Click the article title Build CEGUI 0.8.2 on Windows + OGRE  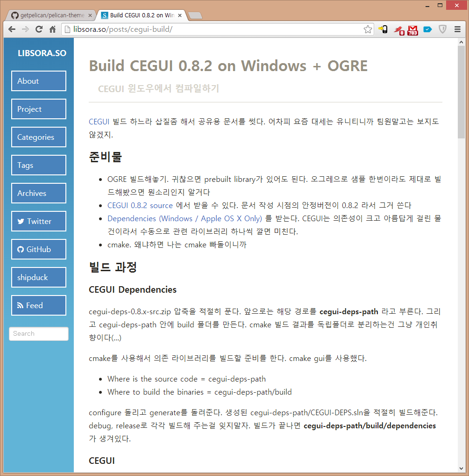[x=228, y=66]
